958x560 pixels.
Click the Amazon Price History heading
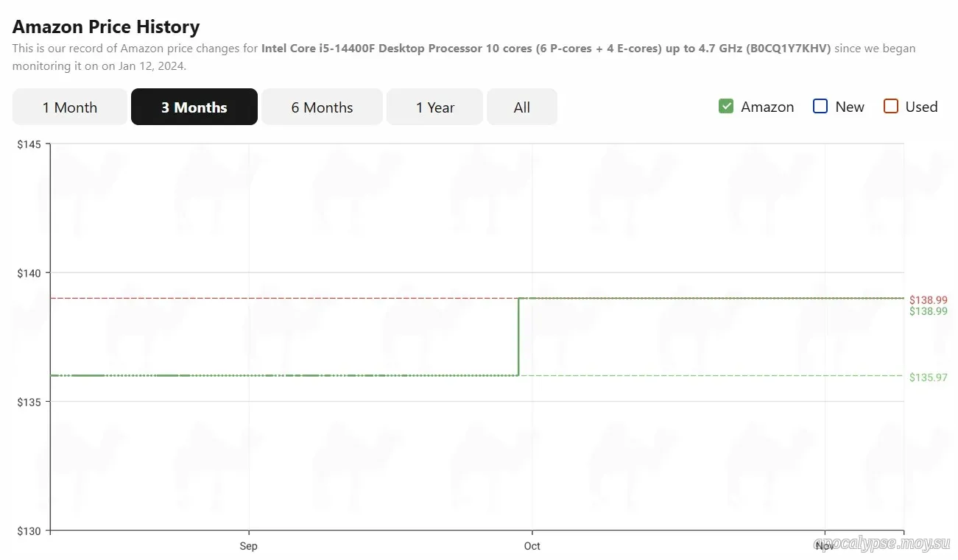pos(106,27)
